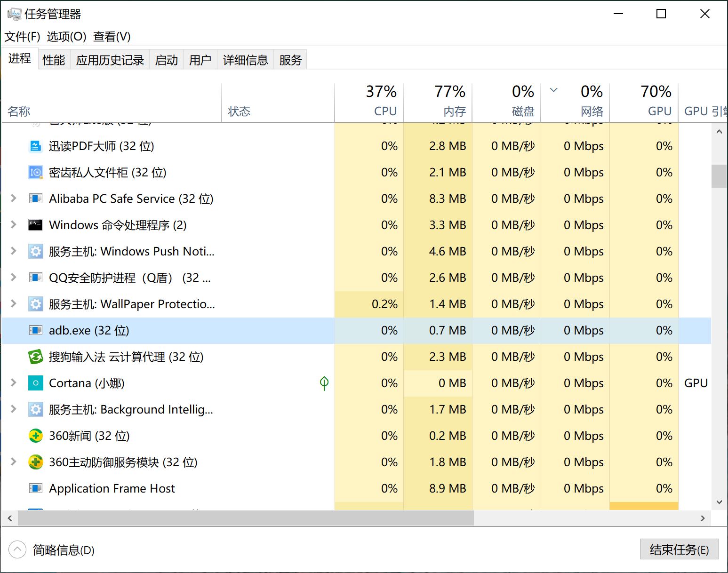
Task: Open the 选项(O) menu
Action: (66, 37)
